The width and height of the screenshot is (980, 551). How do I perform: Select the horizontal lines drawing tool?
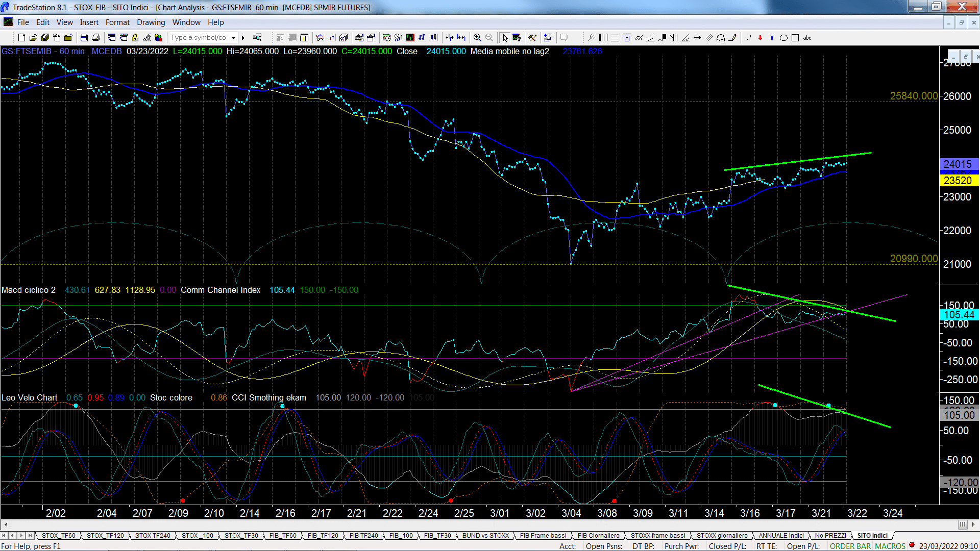click(x=615, y=38)
